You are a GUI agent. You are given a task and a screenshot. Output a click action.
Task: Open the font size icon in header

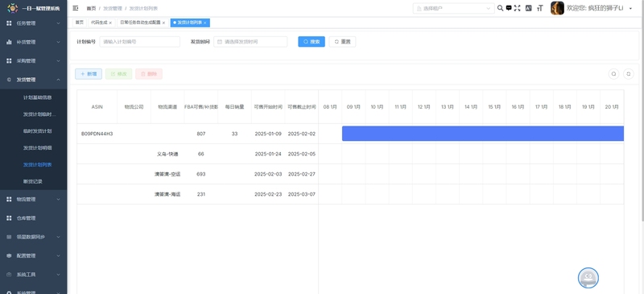coord(540,8)
